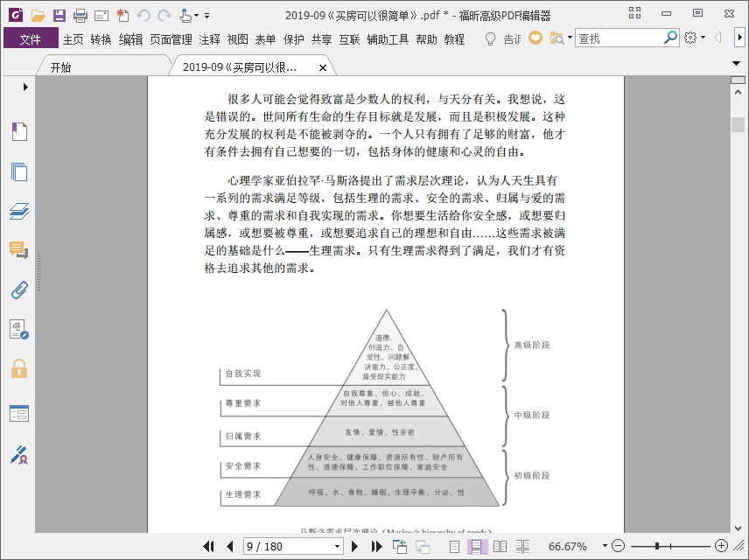Switch to the 主页 ribbon tab
Viewport: 749px width, 560px height.
click(x=73, y=39)
